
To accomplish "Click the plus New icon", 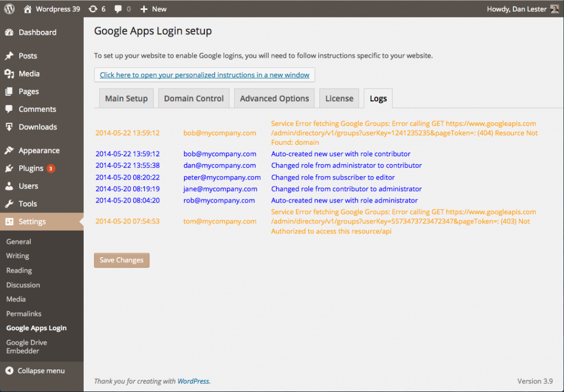I will coord(144,9).
